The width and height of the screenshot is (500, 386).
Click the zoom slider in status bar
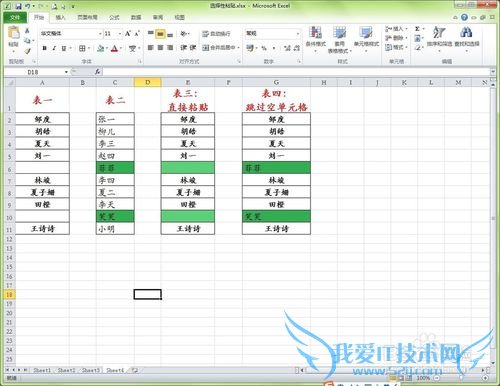point(461,378)
